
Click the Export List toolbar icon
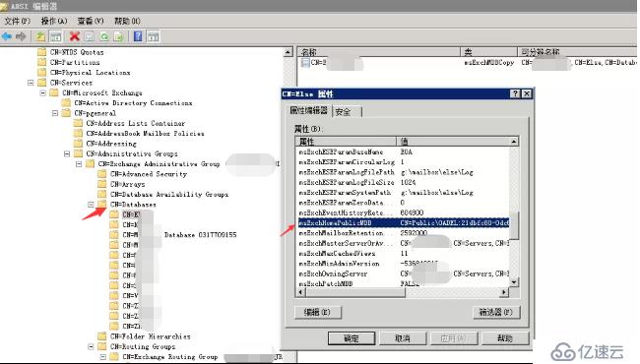(x=118, y=36)
